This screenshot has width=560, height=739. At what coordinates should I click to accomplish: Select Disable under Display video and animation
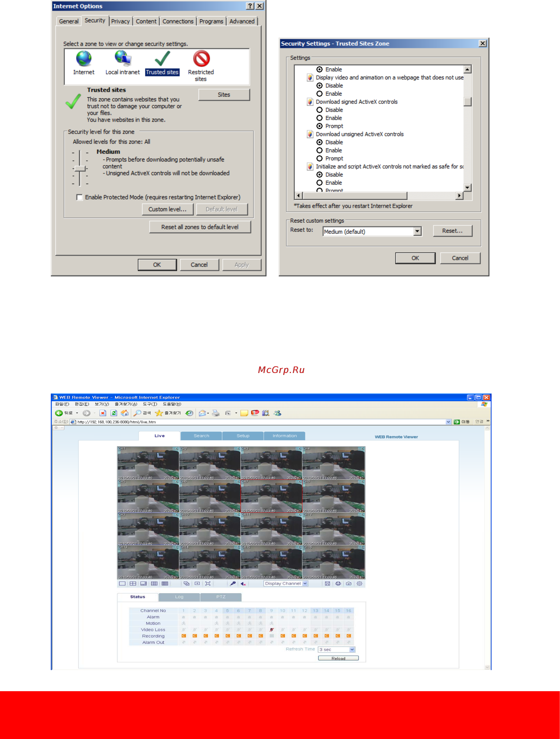tap(319, 86)
